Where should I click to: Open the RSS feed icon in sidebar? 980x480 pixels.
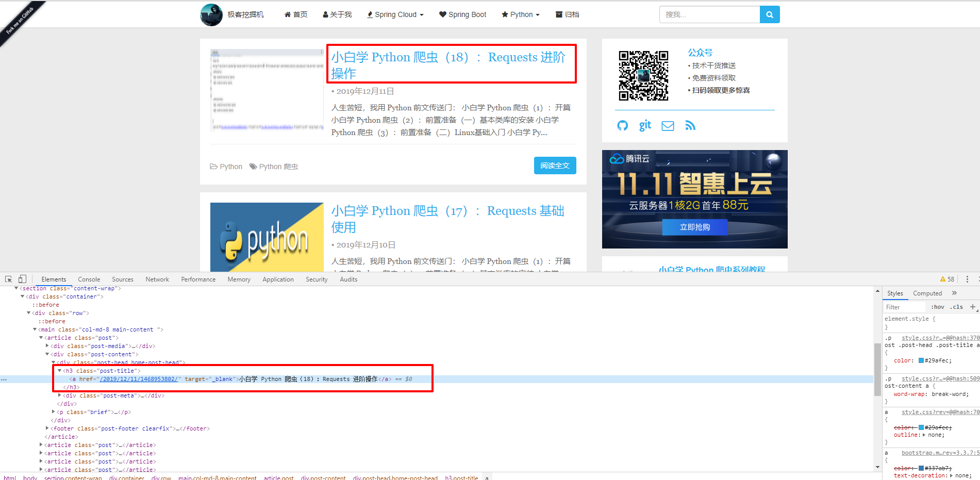690,126
